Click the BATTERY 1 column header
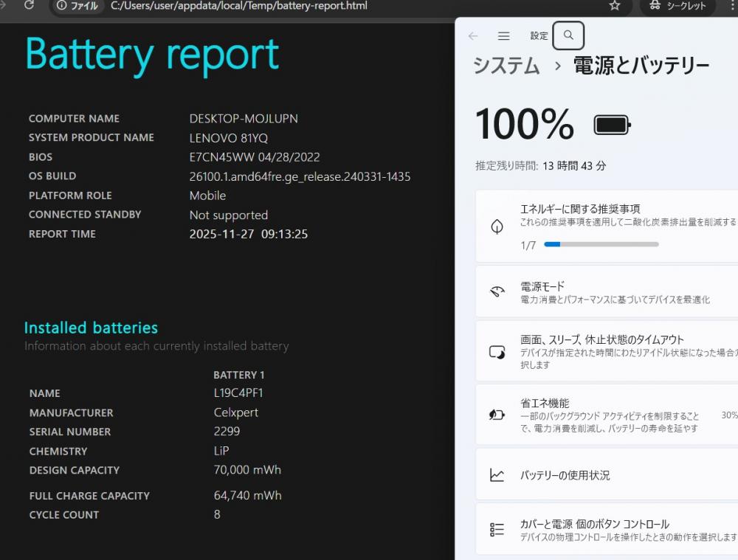 tap(238, 375)
